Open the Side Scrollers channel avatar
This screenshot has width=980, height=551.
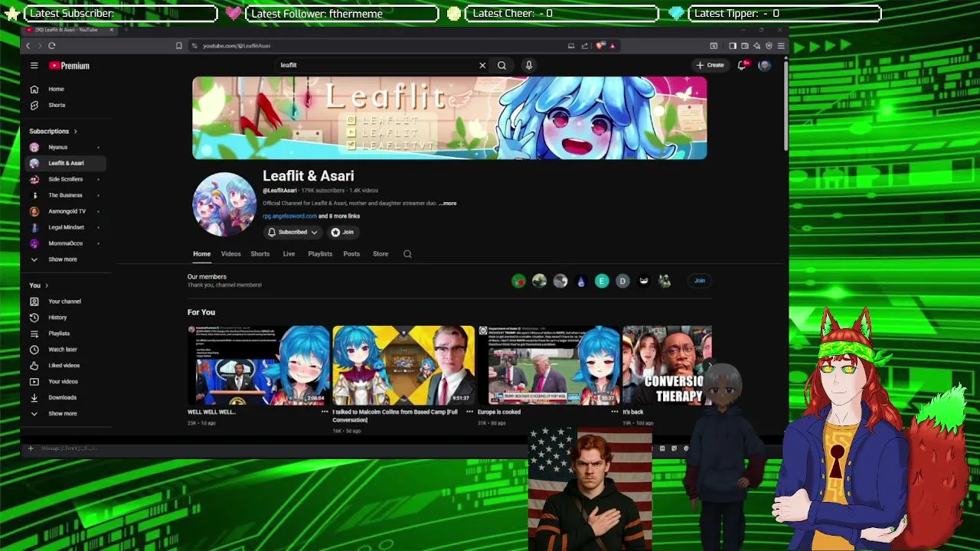[34, 179]
